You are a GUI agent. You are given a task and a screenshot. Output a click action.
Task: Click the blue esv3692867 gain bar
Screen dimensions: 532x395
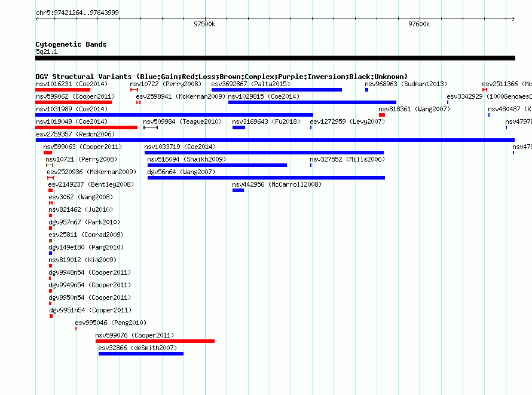tap(277, 90)
